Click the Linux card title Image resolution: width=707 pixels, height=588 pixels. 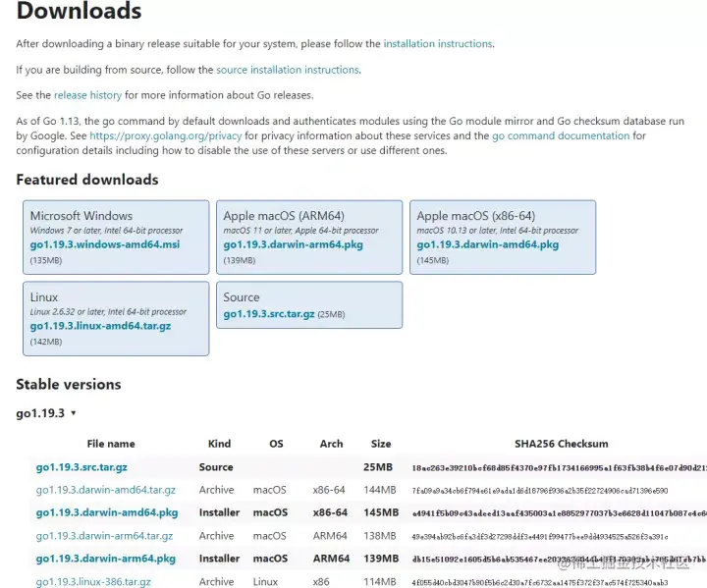[44, 297]
